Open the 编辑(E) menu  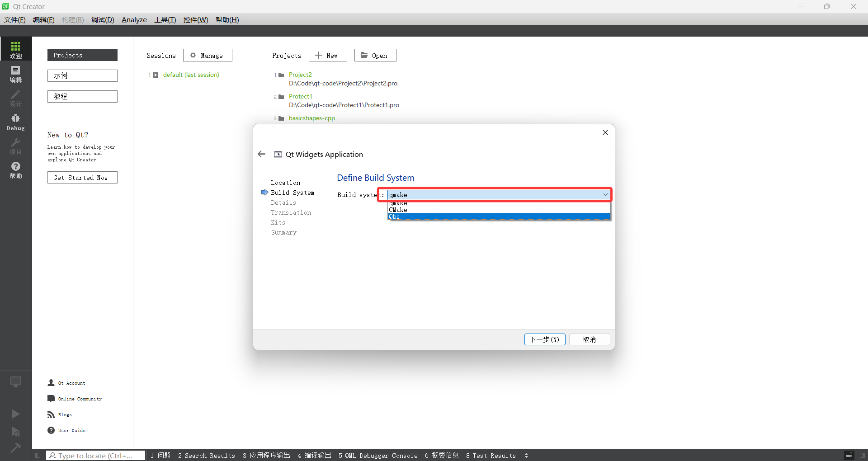pyautogui.click(x=44, y=20)
